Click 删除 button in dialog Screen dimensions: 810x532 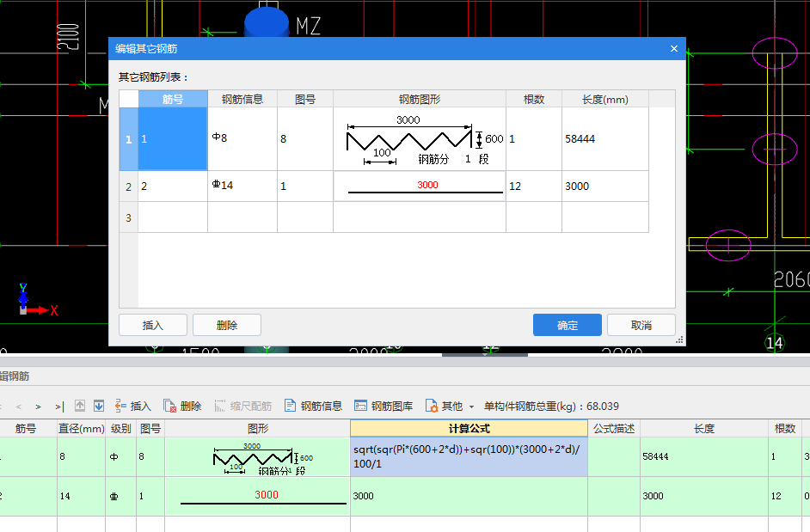click(x=227, y=325)
